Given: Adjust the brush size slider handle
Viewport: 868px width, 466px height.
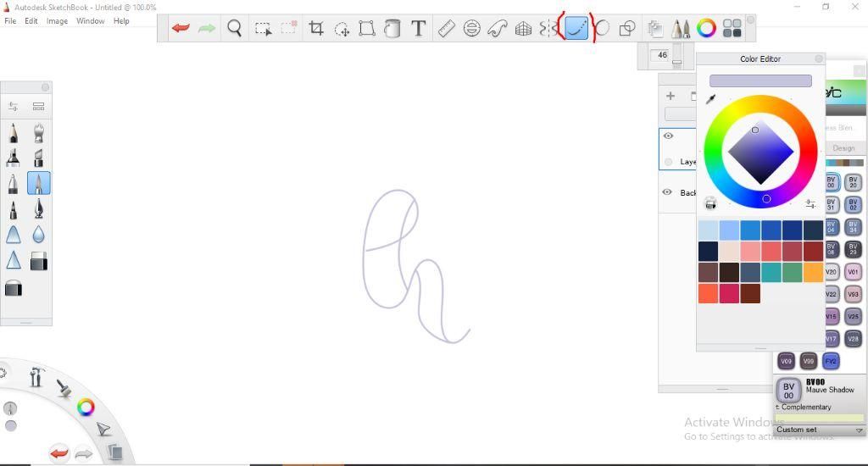Looking at the screenshot, I should click(676, 63).
